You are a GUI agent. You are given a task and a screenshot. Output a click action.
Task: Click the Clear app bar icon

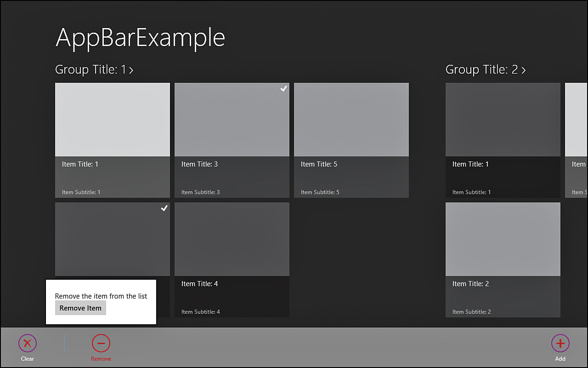pos(28,343)
